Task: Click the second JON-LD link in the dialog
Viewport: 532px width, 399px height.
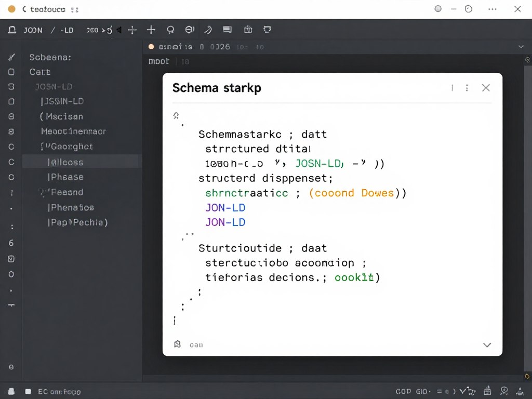Action: 225,222
